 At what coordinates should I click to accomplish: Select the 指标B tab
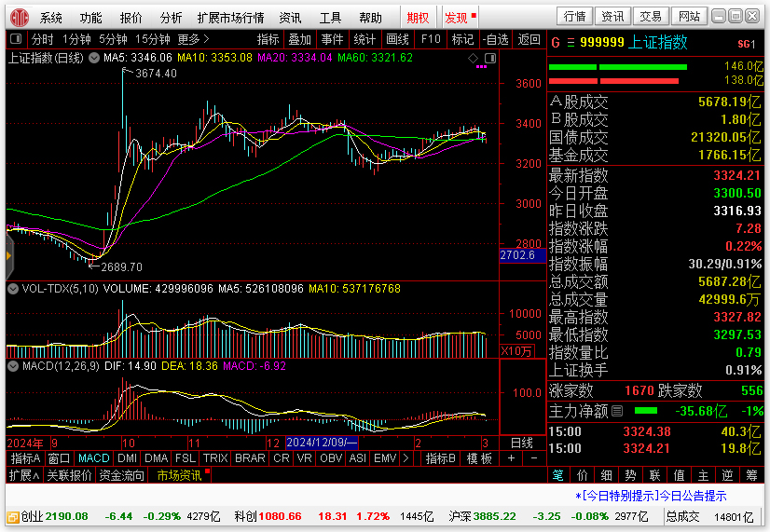point(441,458)
